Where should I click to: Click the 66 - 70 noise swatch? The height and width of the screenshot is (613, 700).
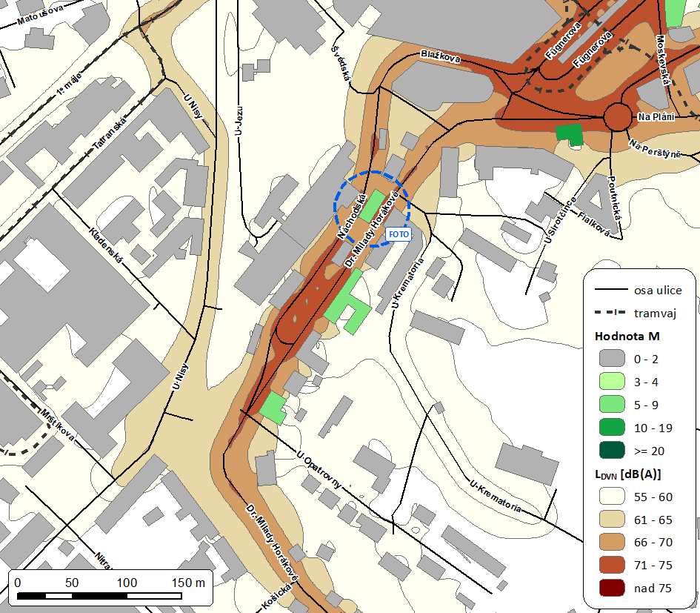point(612,542)
